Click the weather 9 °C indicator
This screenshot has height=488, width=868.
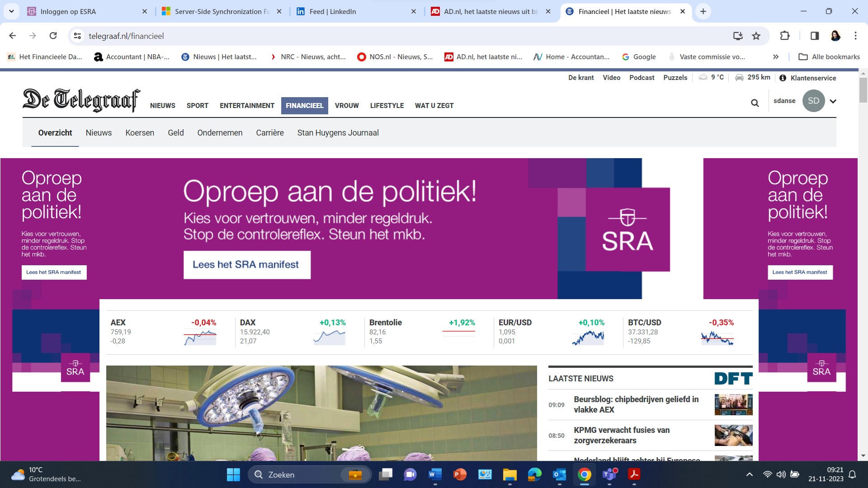712,77
